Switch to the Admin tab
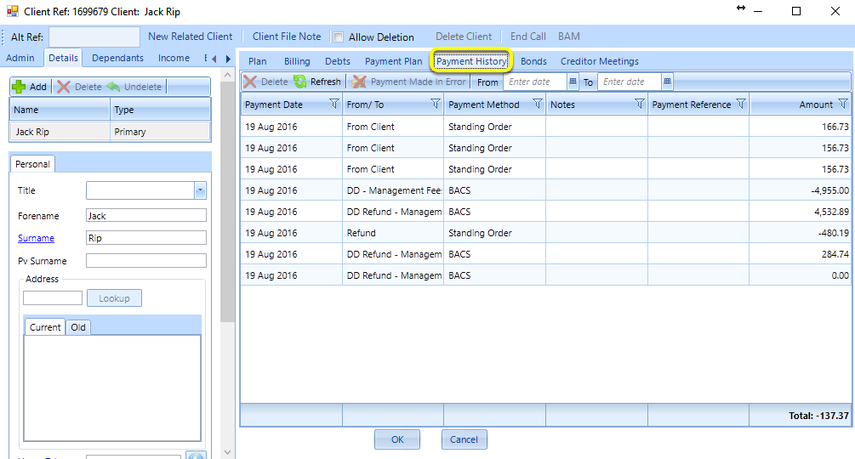 [x=20, y=58]
